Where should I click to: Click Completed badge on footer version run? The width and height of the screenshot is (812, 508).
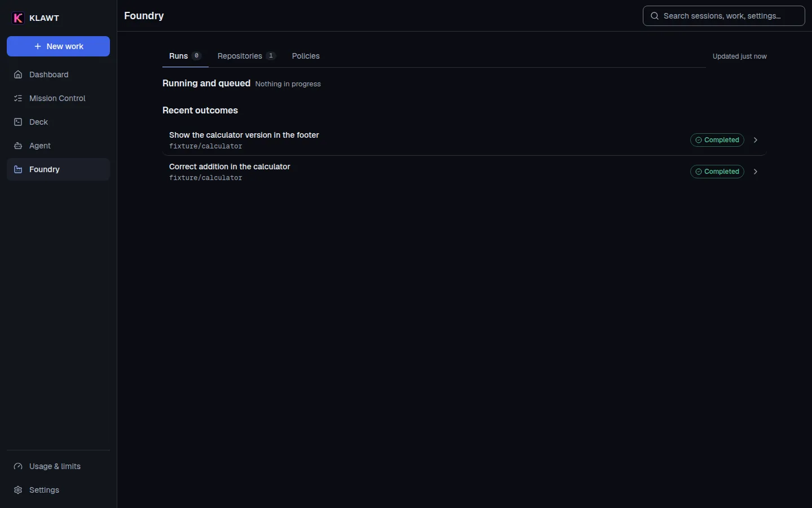[717, 140]
